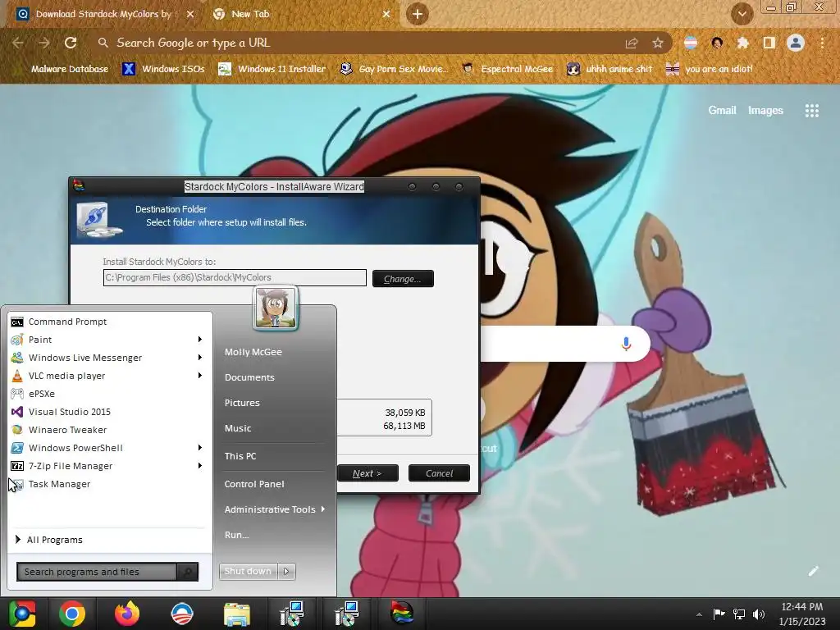Expand Paint jump list arrow

(200, 340)
